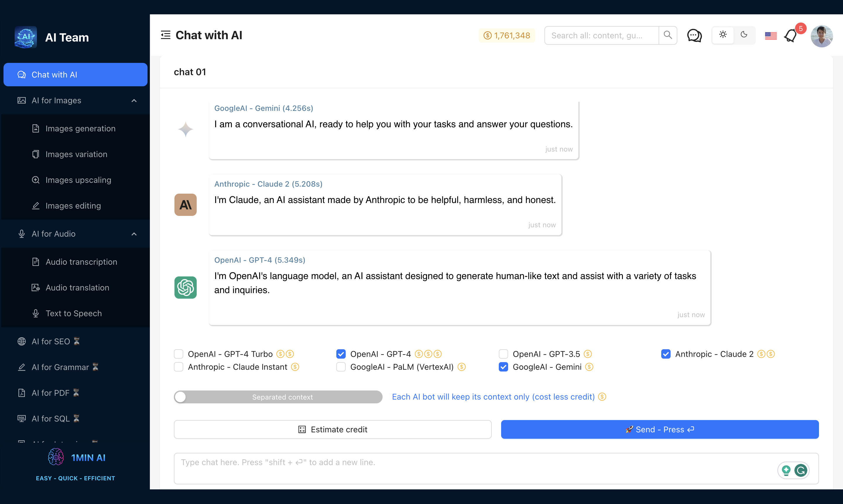Open Images generation menu item
Screen dimensions: 843x504
tap(80, 128)
